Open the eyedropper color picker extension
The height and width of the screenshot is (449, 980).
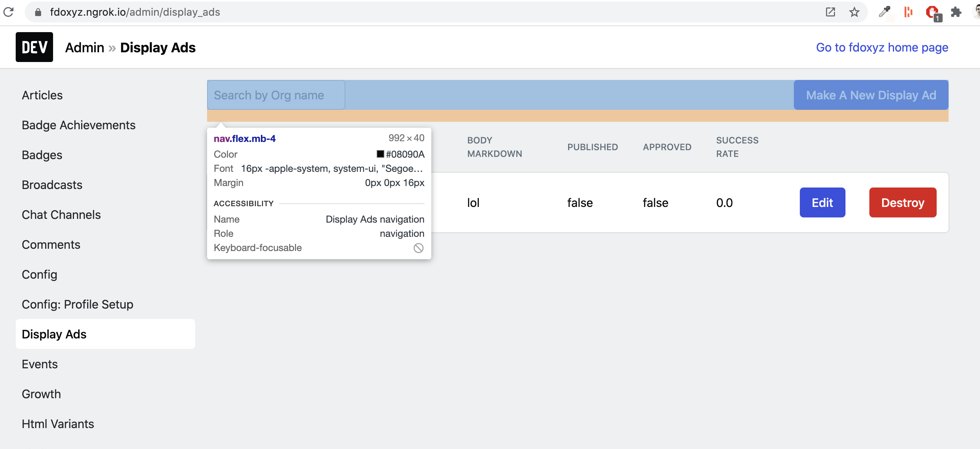click(x=884, y=12)
